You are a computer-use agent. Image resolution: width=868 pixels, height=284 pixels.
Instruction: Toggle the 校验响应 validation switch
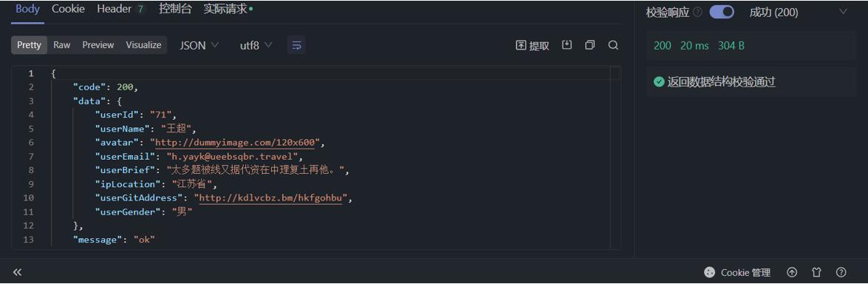tap(722, 12)
